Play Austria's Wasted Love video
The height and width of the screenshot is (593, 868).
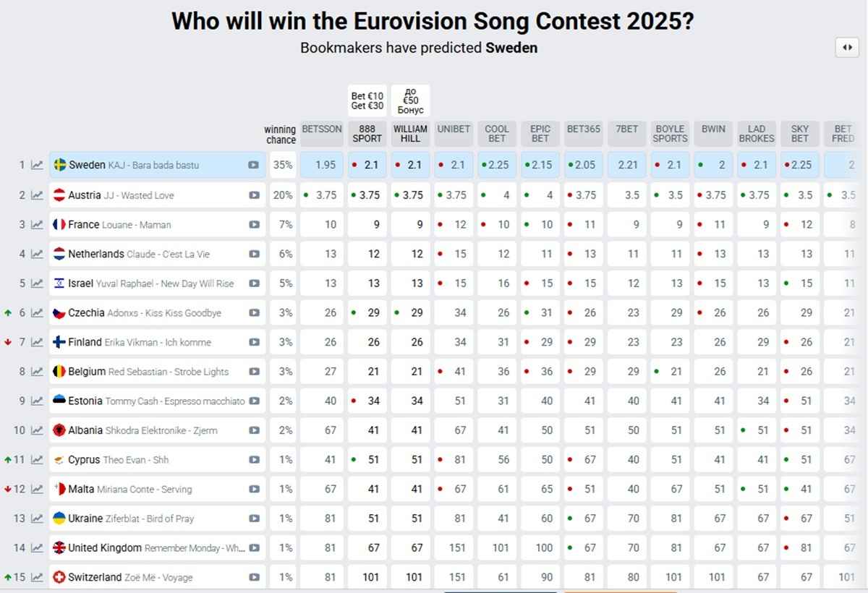coord(253,195)
